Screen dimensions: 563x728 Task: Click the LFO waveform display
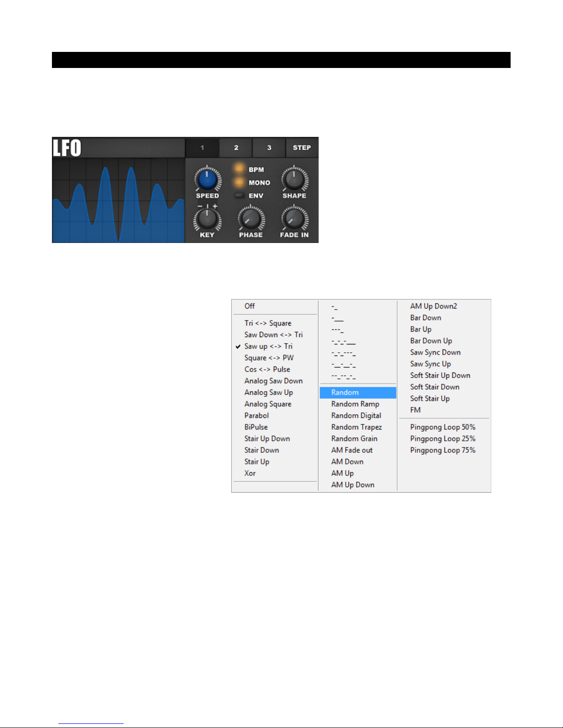[119, 200]
